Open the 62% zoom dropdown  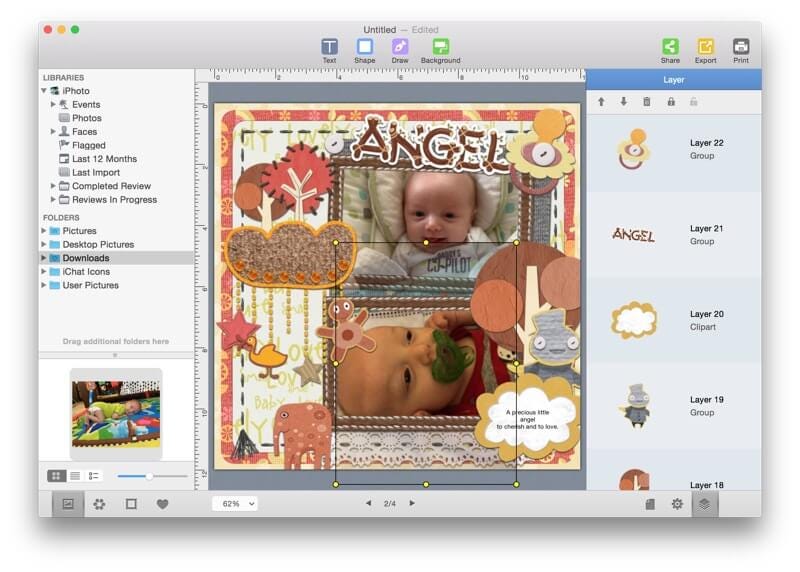pyautogui.click(x=235, y=504)
